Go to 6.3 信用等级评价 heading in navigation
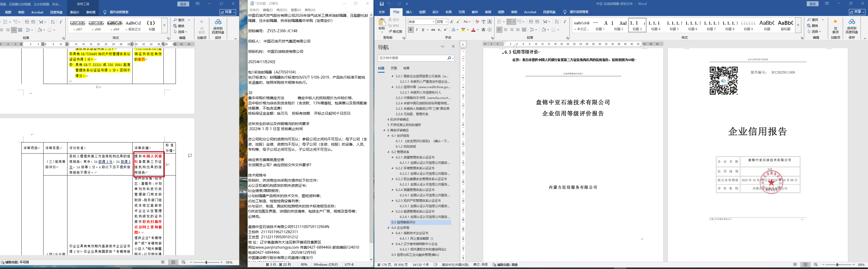Image resolution: width=868 pixels, height=269 pixels. 403,222
